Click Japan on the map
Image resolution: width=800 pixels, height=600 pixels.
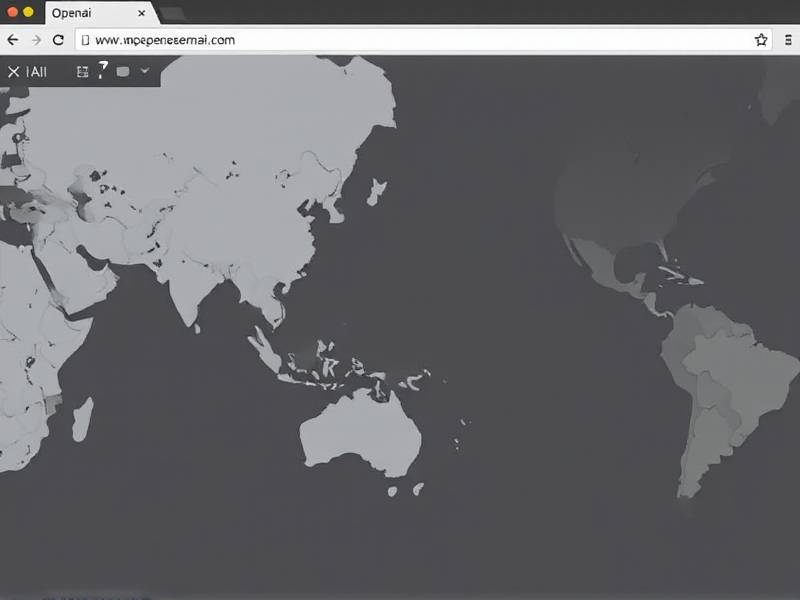click(376, 190)
